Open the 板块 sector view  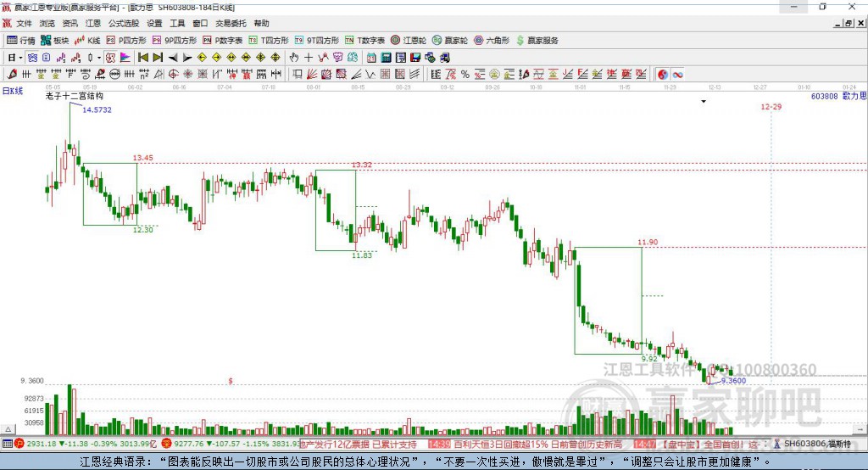click(54, 41)
